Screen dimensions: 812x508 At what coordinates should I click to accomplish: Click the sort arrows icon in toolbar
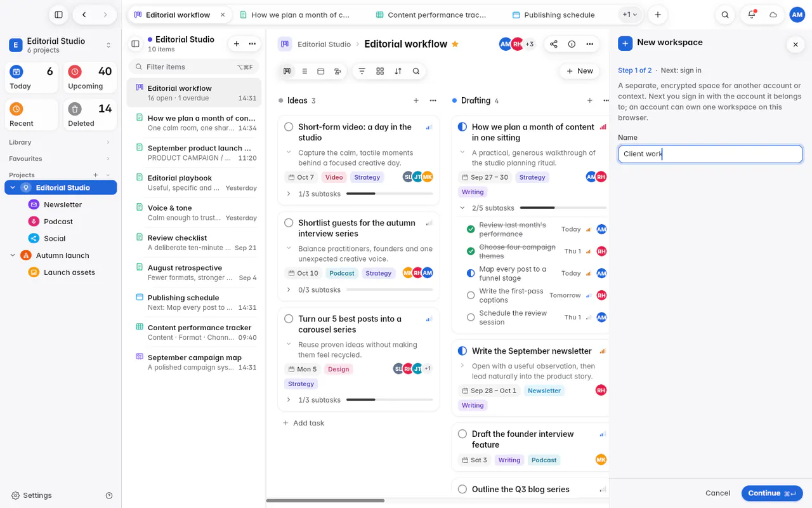(398, 71)
